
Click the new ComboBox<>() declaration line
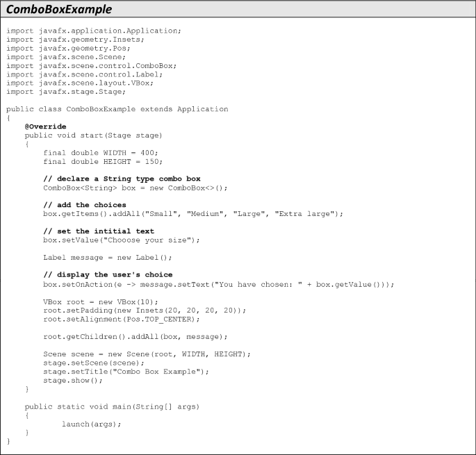pyautogui.click(x=136, y=188)
